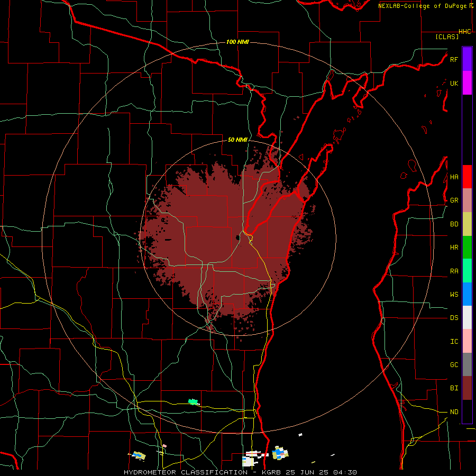
Task: Click the red HA legend swatch
Action: click(x=467, y=177)
